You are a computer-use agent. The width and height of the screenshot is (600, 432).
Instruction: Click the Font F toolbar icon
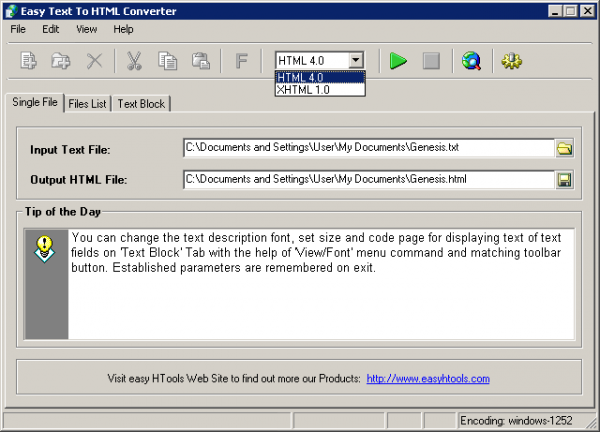click(x=241, y=61)
